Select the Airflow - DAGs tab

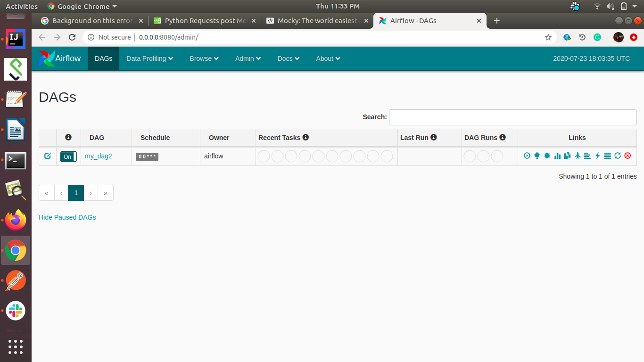[430, 21]
